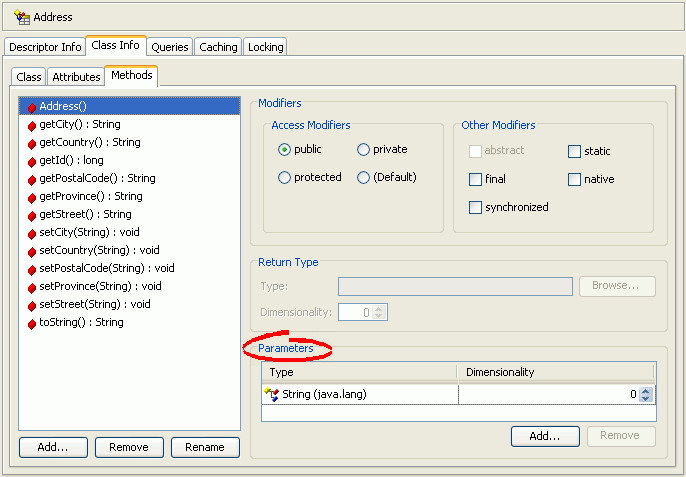Click the red icon beside toString()
The height and width of the screenshot is (477, 686).
32,323
